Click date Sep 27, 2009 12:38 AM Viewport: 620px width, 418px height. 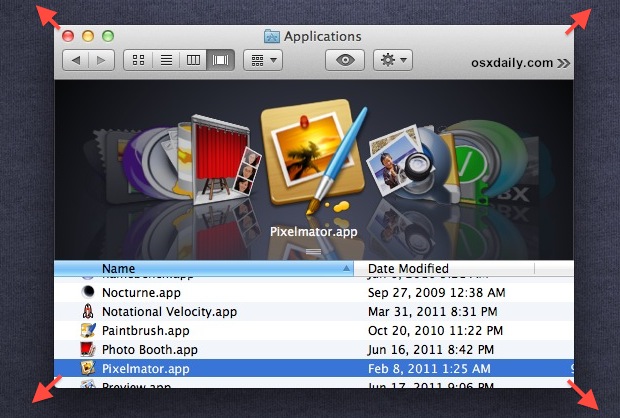tap(437, 293)
